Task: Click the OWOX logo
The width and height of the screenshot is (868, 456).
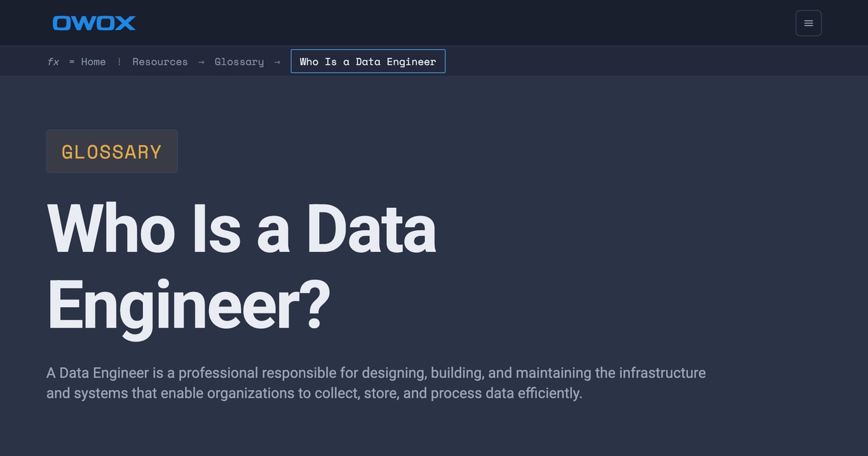Action: click(x=94, y=23)
